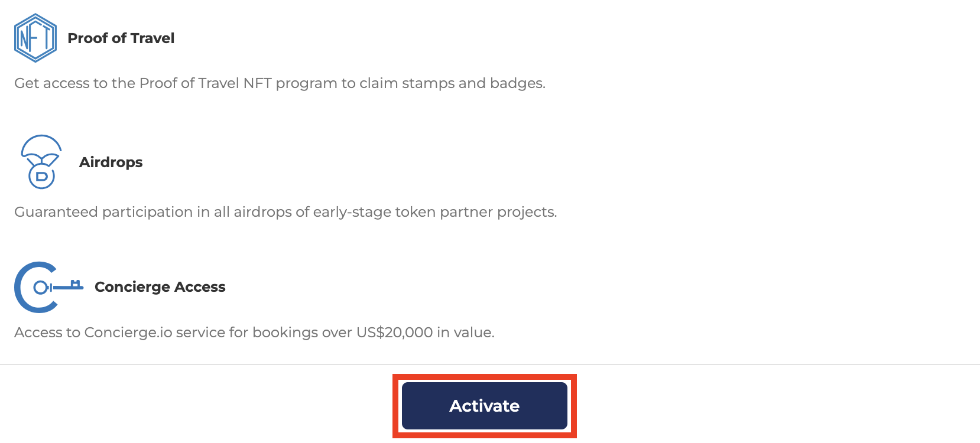Click the Airdrops parachute icon

coord(41,161)
